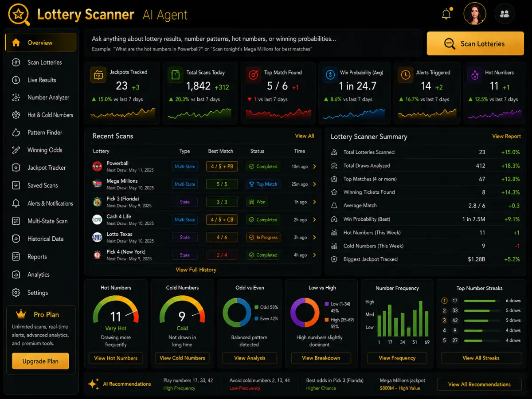Viewport: 532px width, 399px height.
Task: Click the notification bell icon
Action: (x=446, y=14)
